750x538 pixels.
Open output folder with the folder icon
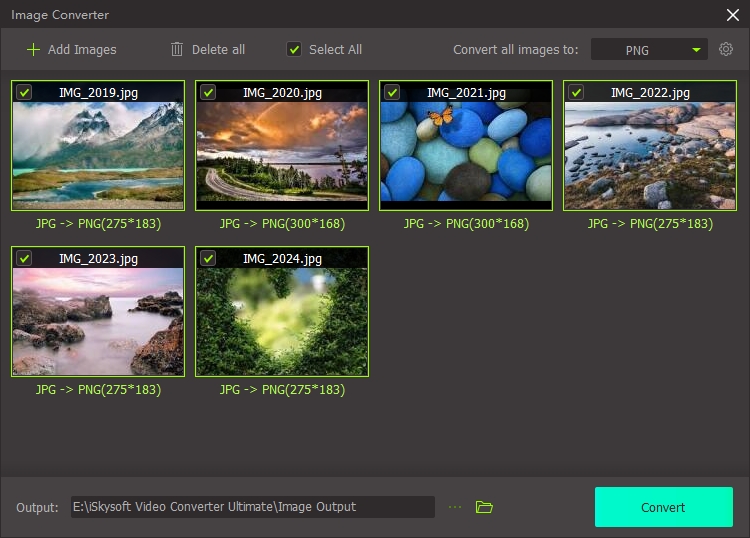[484, 507]
